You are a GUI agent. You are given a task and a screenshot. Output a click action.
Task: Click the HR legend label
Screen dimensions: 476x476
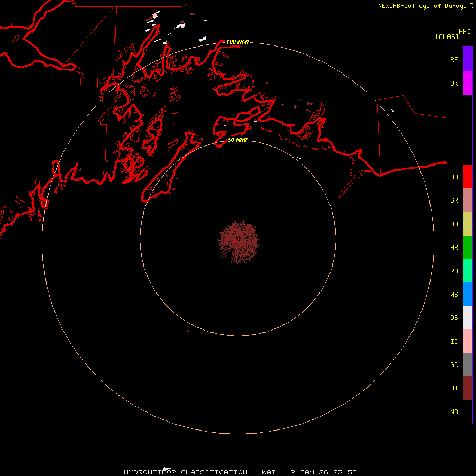coord(454,248)
